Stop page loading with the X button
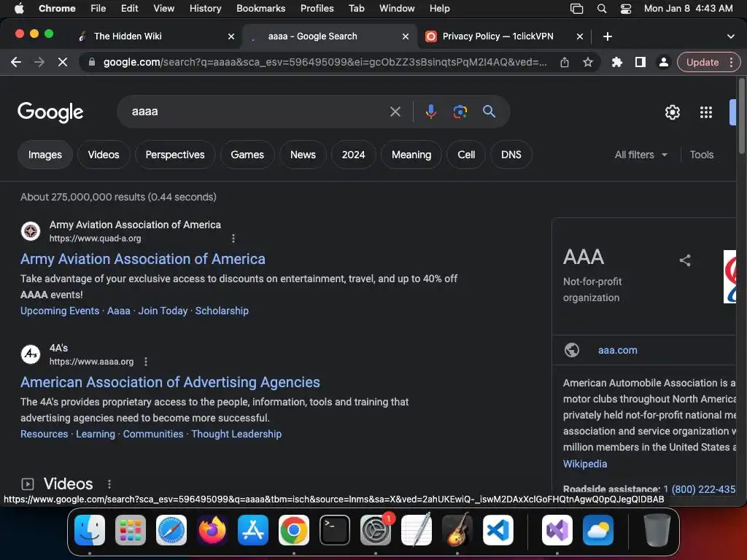The height and width of the screenshot is (560, 747). pos(63,62)
